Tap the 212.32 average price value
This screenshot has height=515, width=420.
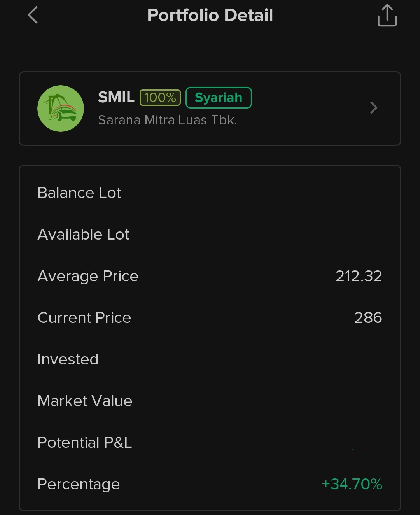click(x=359, y=276)
